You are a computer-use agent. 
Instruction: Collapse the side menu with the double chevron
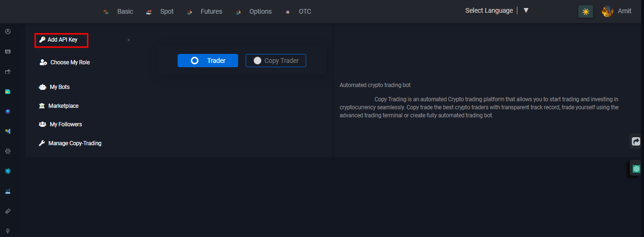tap(129, 40)
